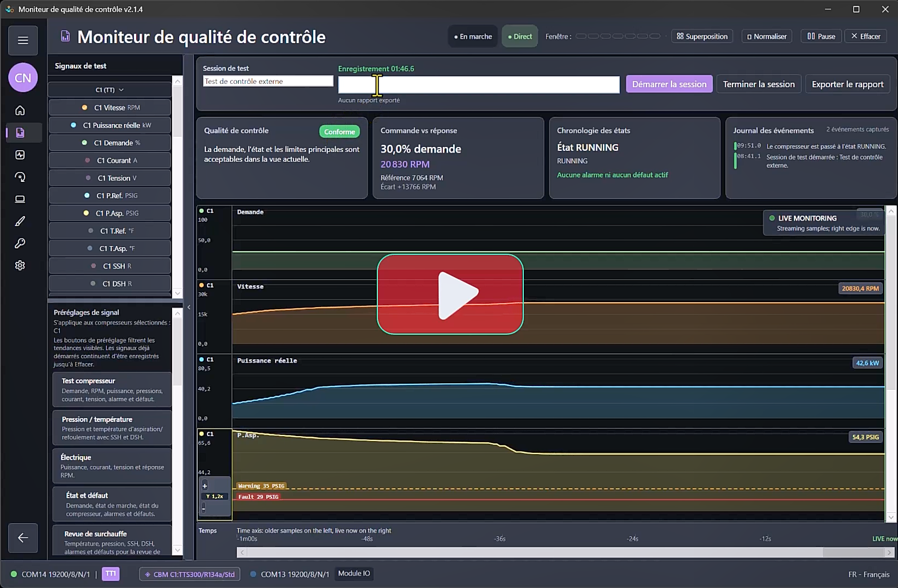Viewport: 898px width, 588px height.
Task: Apply the État et défaut preset
Action: (x=112, y=504)
